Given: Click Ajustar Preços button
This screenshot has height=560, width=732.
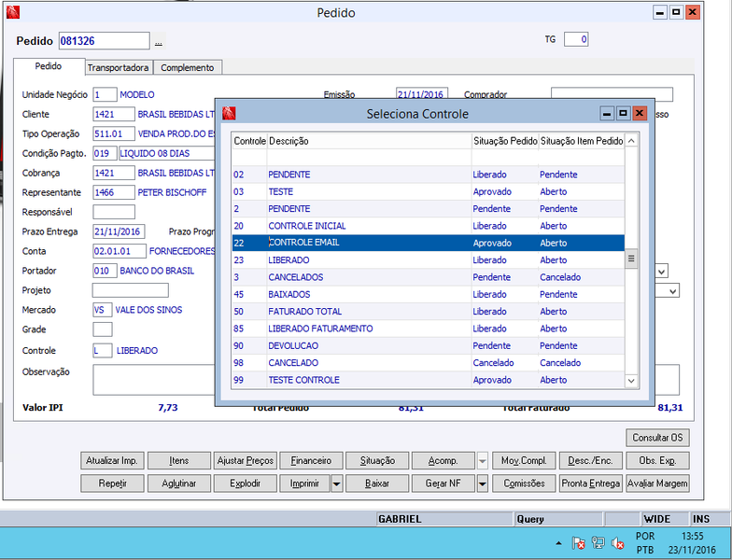Looking at the screenshot, I should (x=245, y=461).
